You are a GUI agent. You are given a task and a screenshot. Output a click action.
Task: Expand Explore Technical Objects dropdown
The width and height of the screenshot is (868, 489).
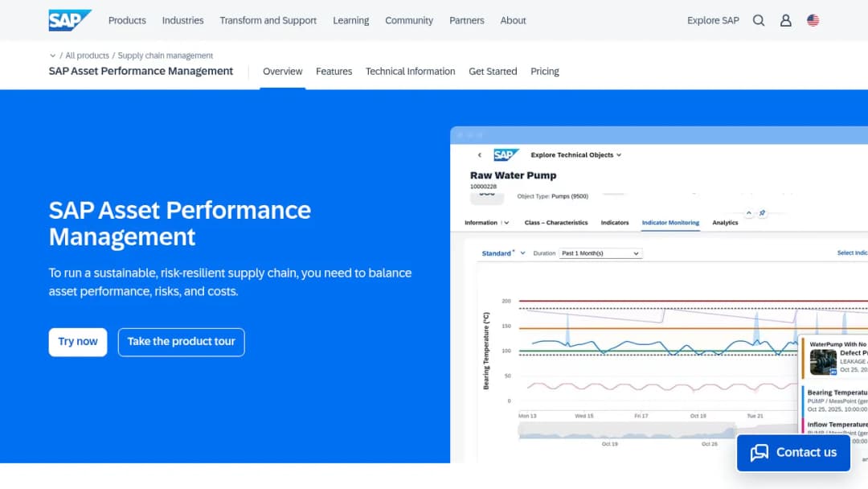tap(575, 155)
